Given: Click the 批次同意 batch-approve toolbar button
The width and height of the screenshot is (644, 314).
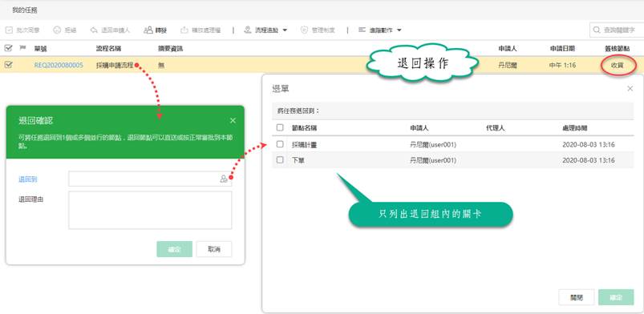Looking at the screenshot, I should point(22,30).
